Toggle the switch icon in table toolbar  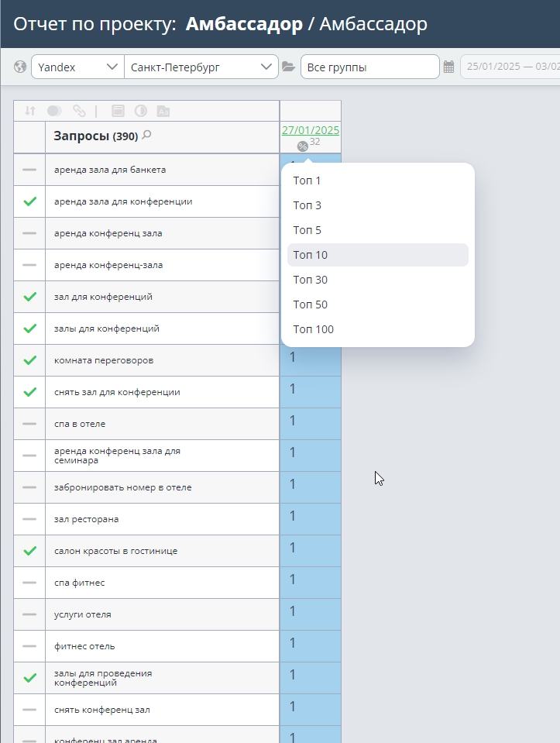click(55, 111)
